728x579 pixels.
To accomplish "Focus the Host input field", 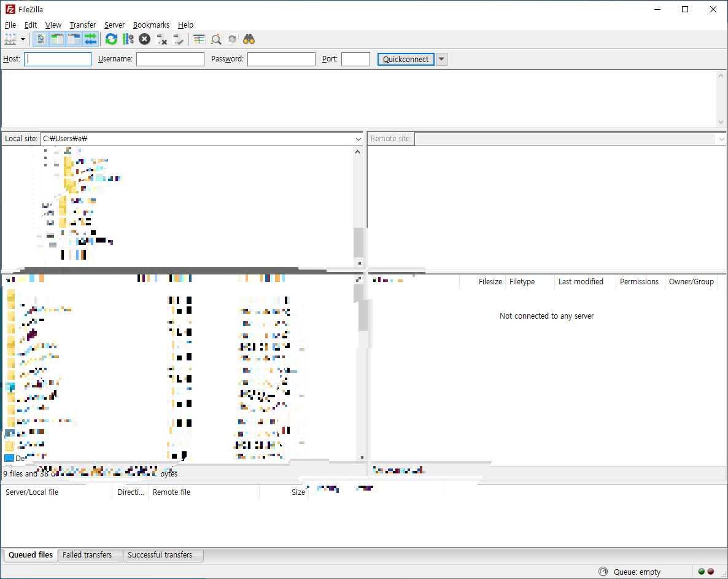I will coord(58,59).
